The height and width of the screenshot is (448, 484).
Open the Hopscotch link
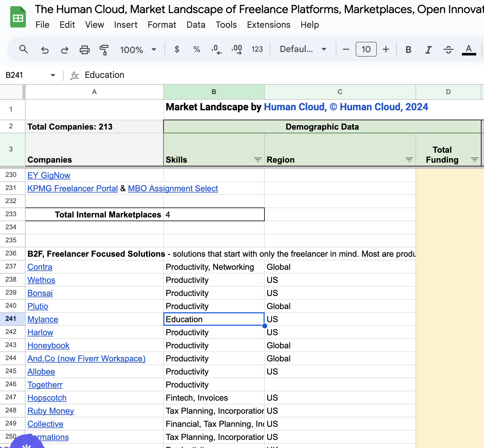point(47,398)
